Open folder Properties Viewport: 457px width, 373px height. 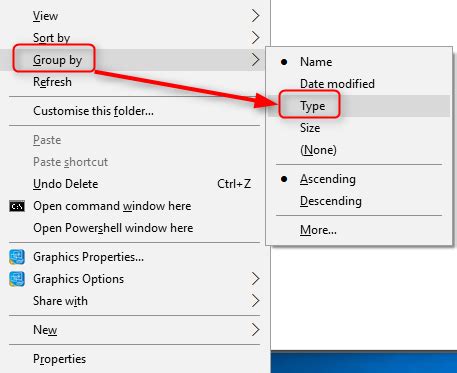point(134,359)
